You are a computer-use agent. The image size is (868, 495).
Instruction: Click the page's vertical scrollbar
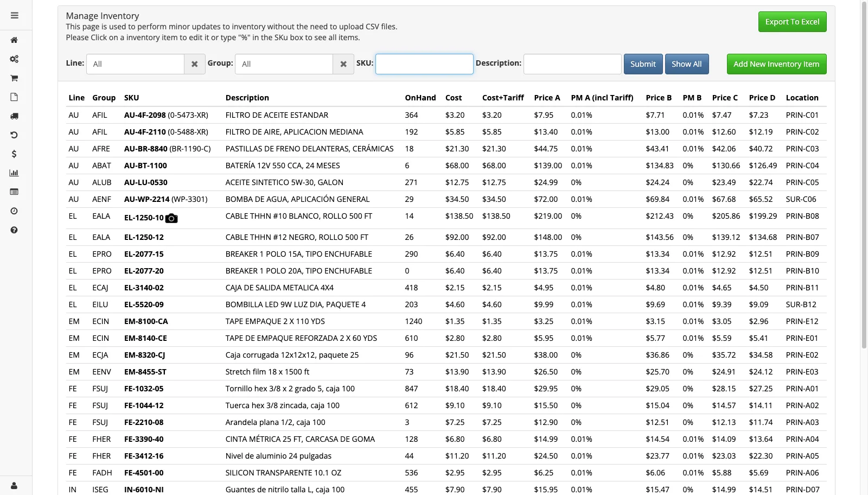coord(864,174)
